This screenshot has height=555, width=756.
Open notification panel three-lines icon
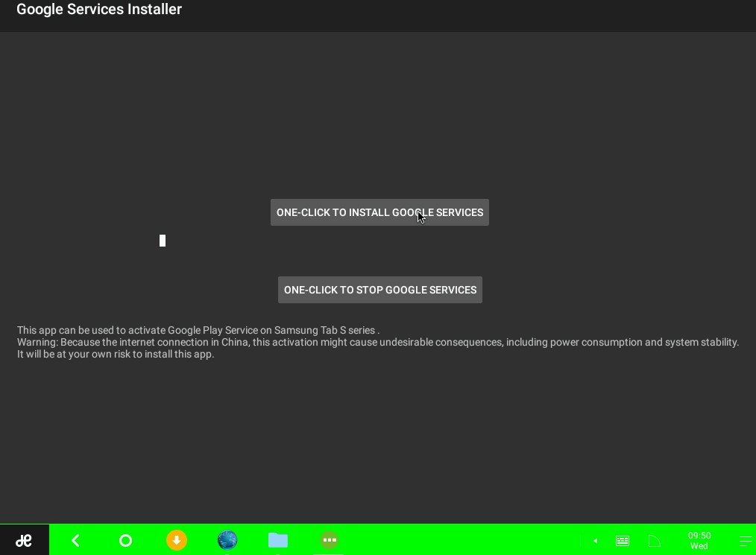[x=745, y=541]
